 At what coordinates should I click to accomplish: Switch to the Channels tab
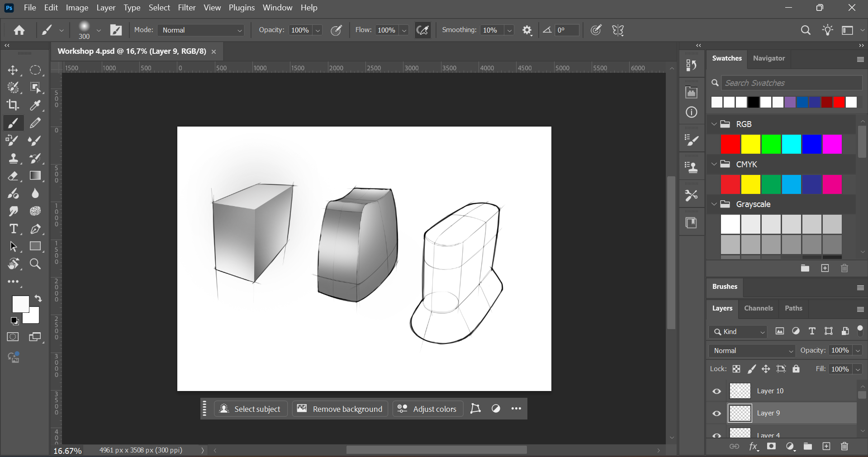point(758,308)
